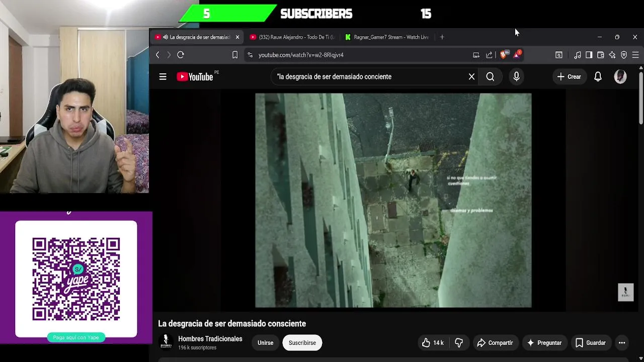644x362 pixels.
Task: Click the cast/install screen icon in address bar
Action: [x=476, y=55]
